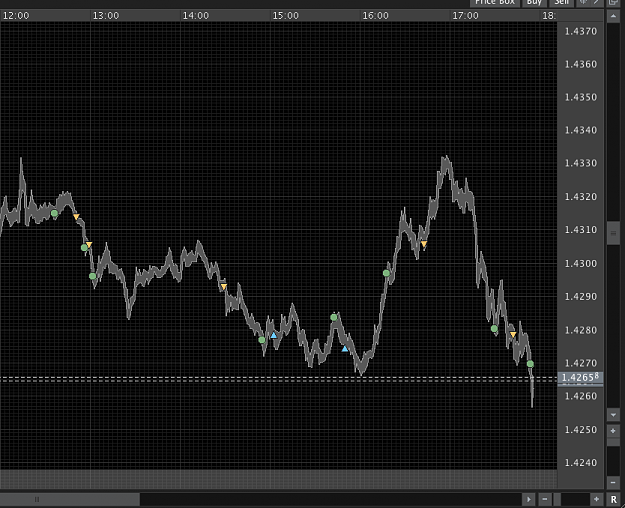Screen dimensions: 625x508
Task: Click the horizontal scrollbar right arrow
Action: [x=529, y=499]
